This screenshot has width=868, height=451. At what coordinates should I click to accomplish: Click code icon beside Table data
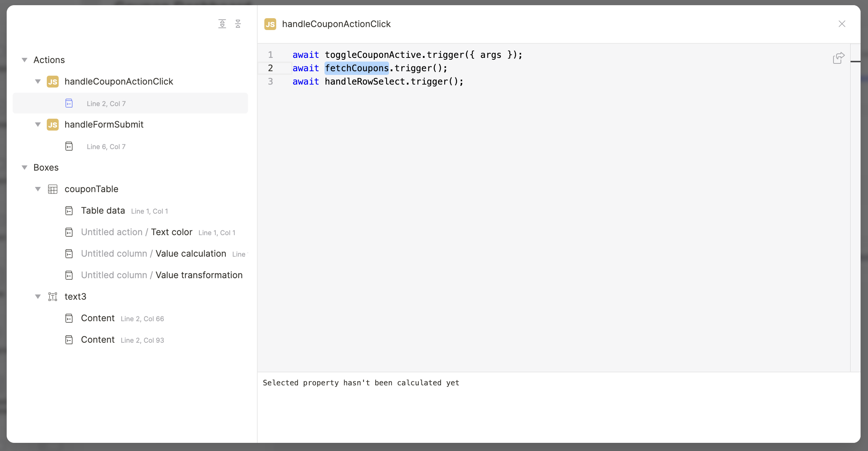coord(69,211)
